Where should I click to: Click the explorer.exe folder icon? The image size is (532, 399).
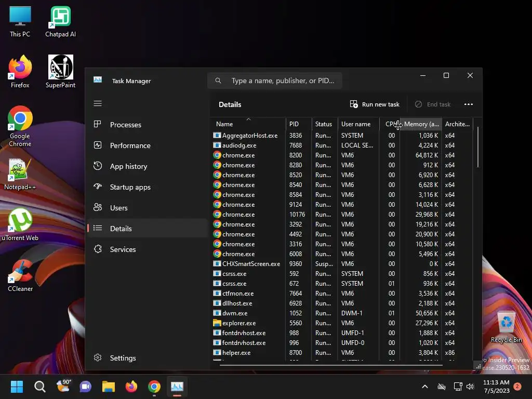pos(217,323)
